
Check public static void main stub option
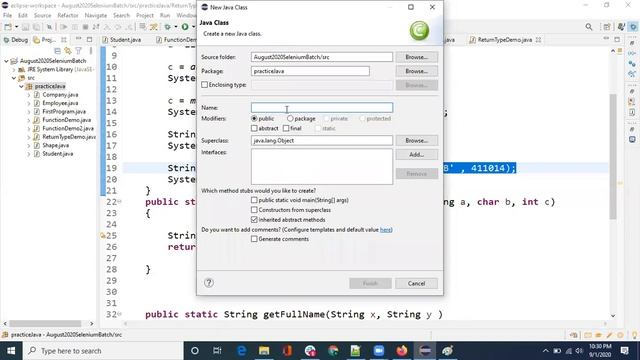(254, 200)
